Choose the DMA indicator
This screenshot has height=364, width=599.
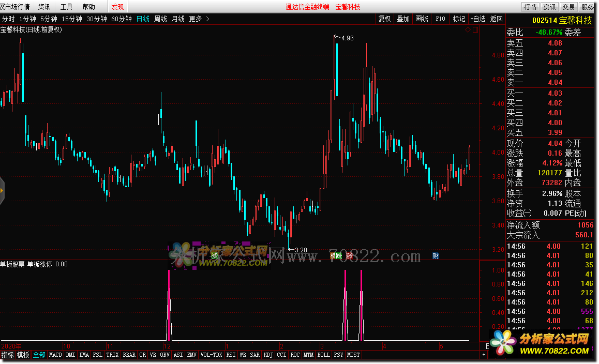click(84, 355)
